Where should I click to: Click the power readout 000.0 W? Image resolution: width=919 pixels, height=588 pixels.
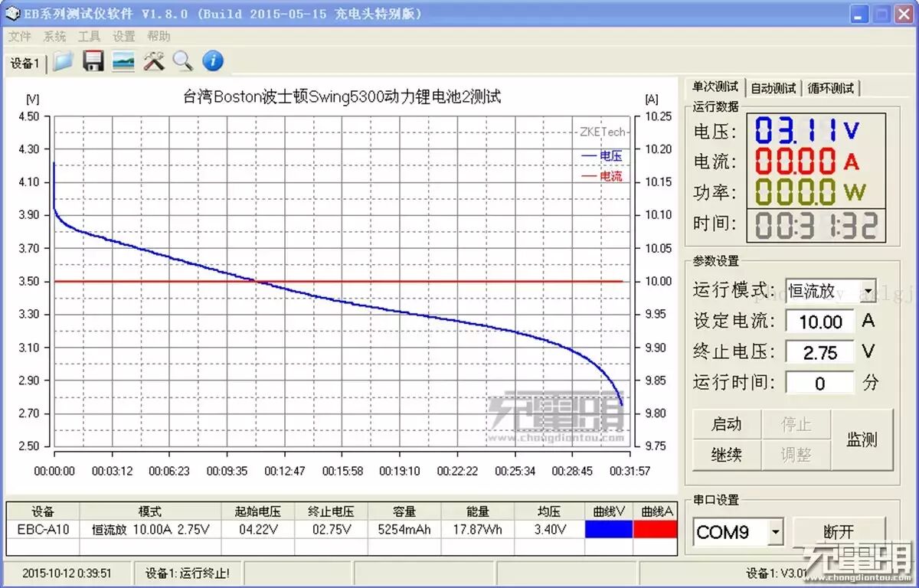click(809, 192)
